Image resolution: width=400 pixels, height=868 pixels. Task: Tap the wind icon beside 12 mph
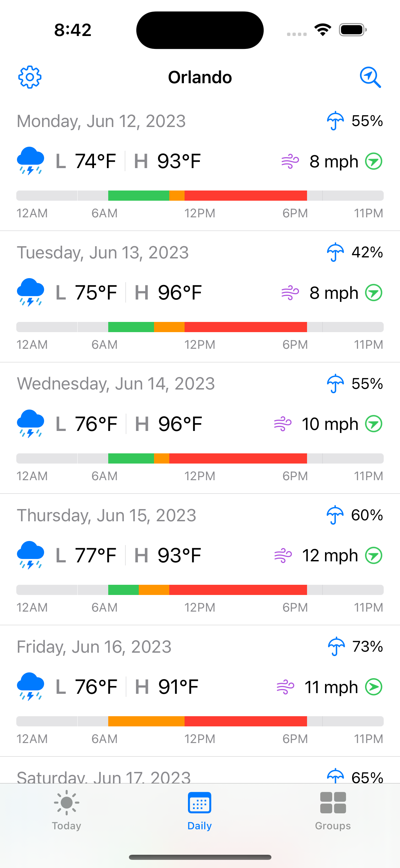coord(283,556)
